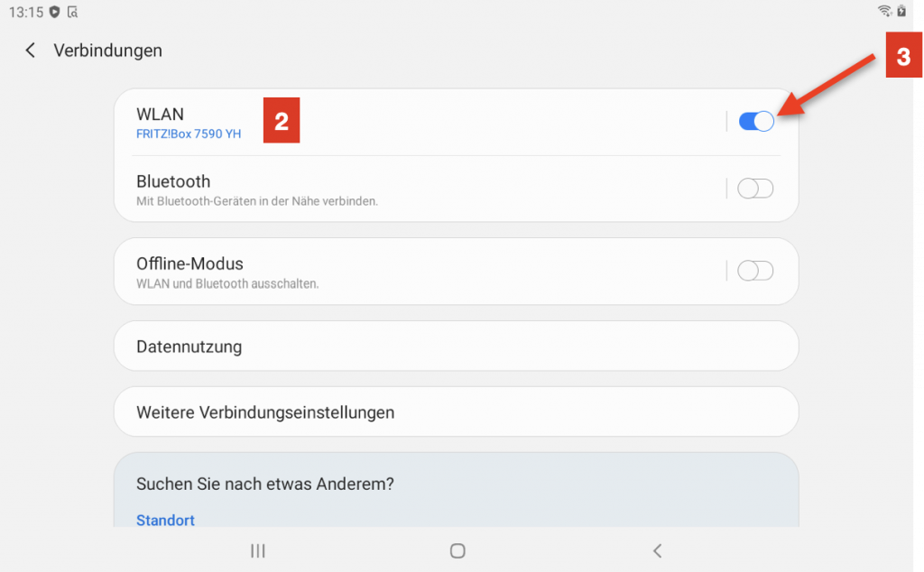Tap the back arrow beside Verbindungen

31,51
